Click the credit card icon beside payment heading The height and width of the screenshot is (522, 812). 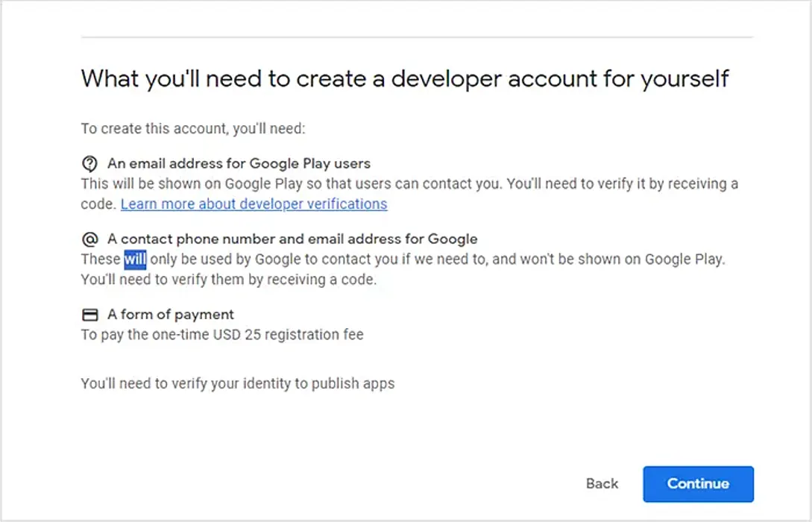[89, 315]
